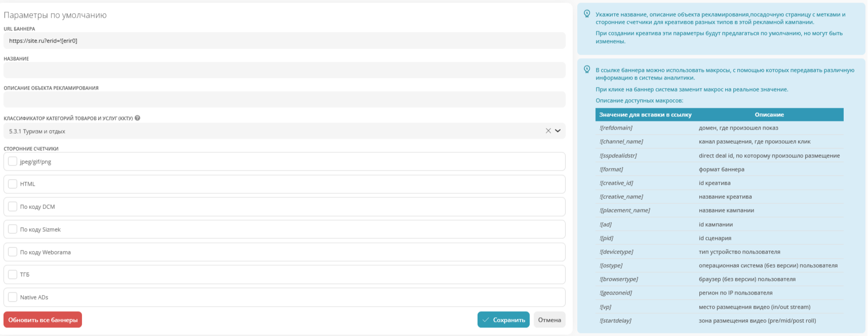Click the ![creative_name] macro text
868x336 pixels.
coord(621,196)
